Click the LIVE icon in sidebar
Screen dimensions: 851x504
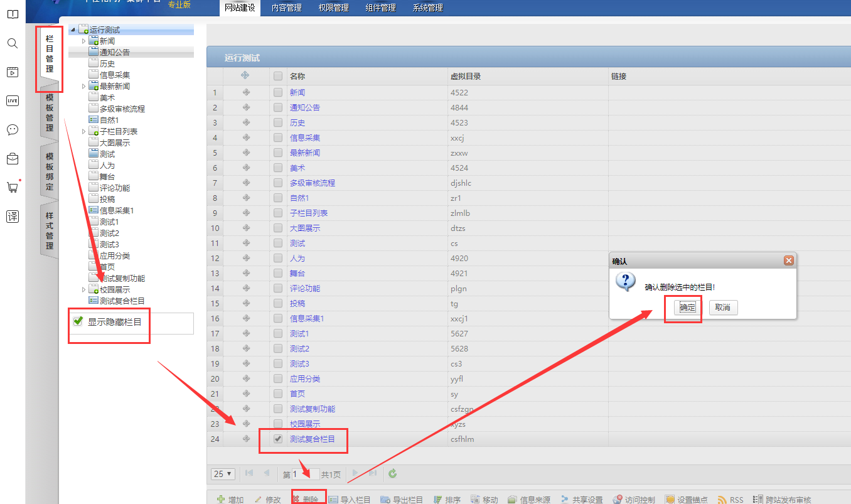coord(13,100)
